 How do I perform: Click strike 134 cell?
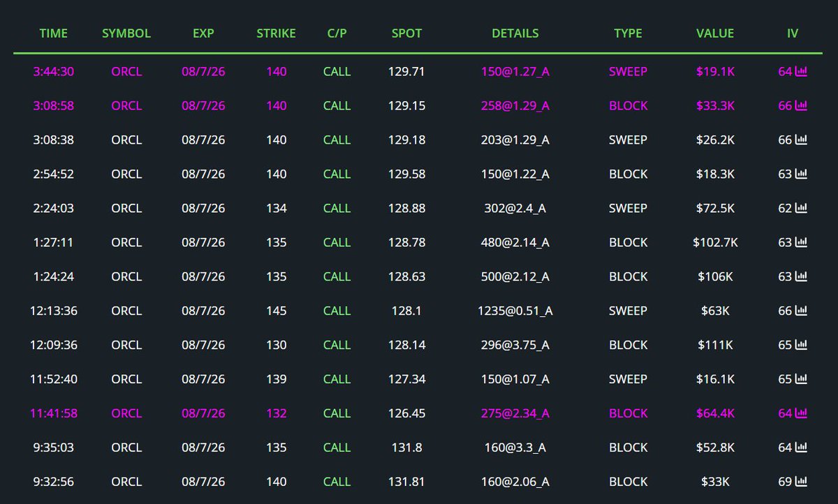click(x=277, y=208)
